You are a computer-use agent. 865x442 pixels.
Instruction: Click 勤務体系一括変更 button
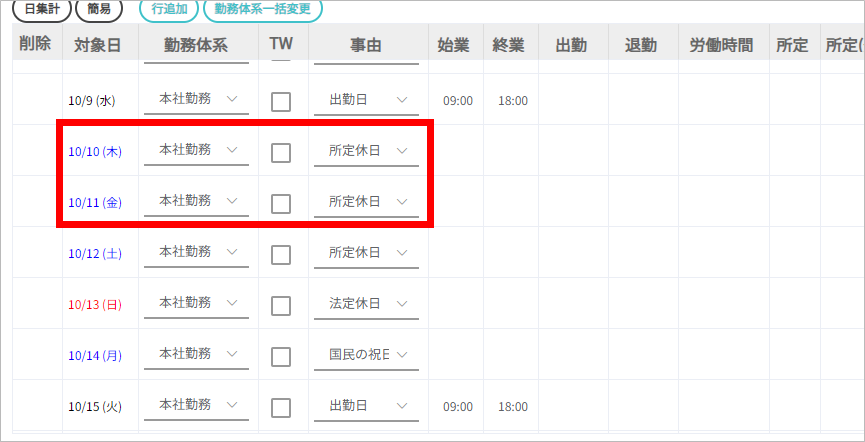point(263,9)
